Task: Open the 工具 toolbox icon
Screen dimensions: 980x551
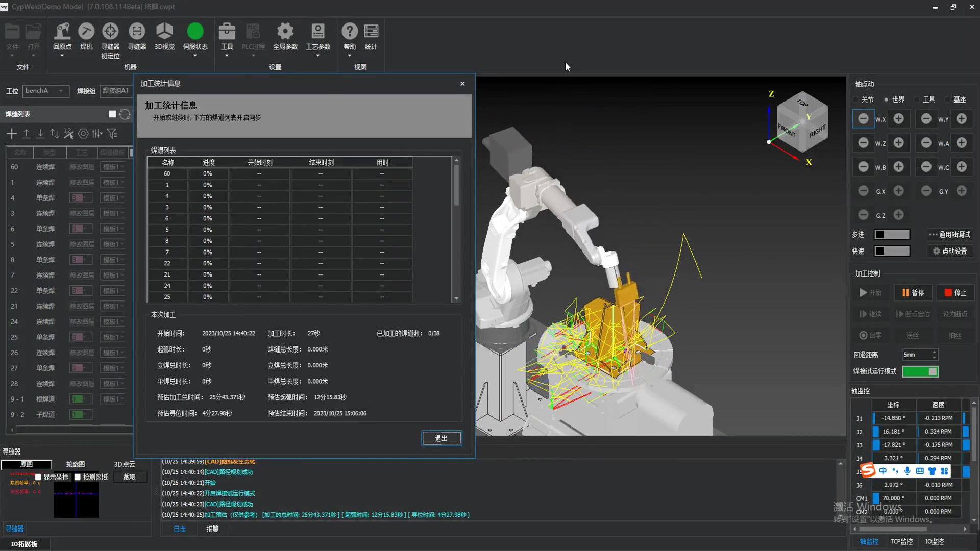Action: [x=227, y=32]
